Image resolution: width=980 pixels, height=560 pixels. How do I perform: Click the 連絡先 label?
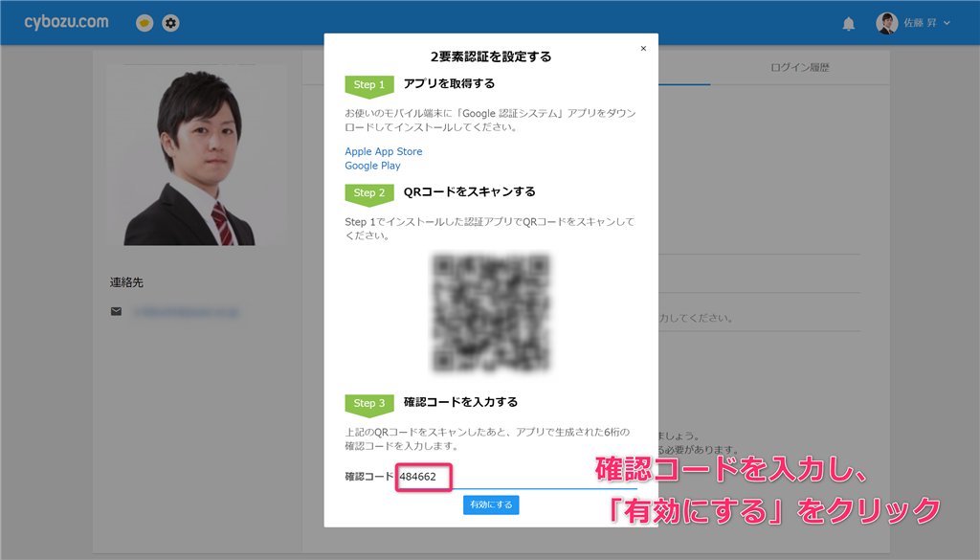127,282
